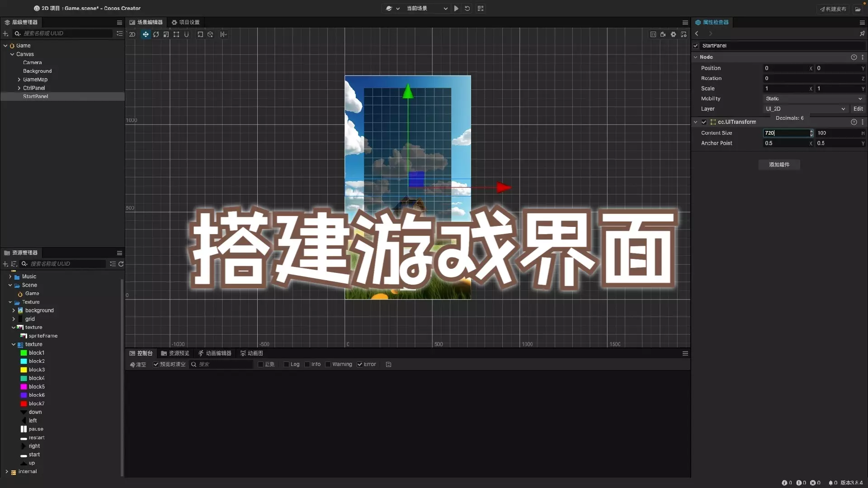Click the Edit button next to Layer
The image size is (868, 488).
click(858, 109)
